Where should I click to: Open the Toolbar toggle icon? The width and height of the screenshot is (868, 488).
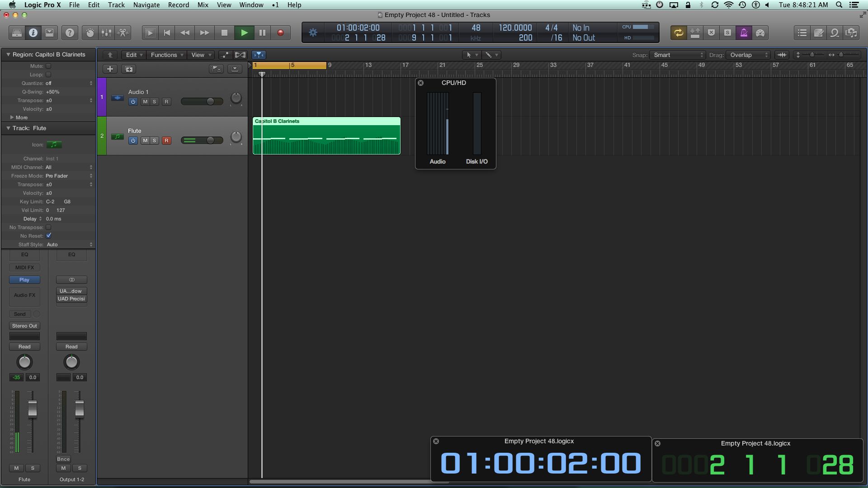tap(49, 33)
